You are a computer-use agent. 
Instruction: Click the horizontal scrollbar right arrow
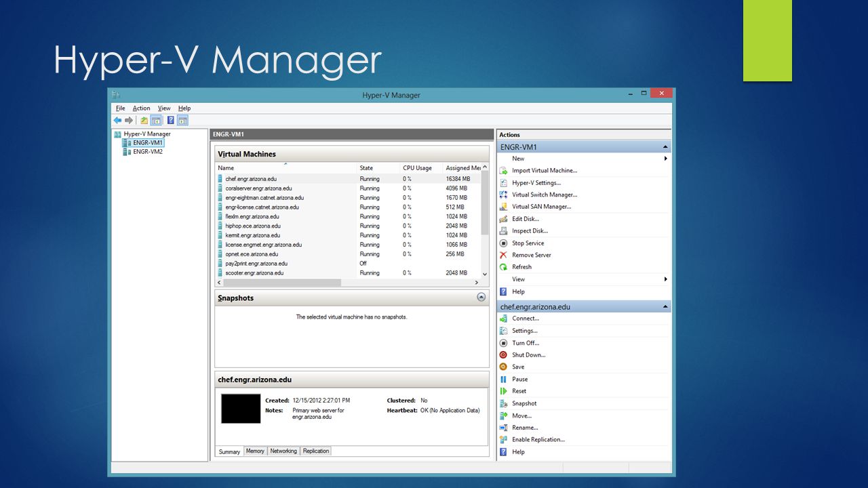tap(477, 282)
